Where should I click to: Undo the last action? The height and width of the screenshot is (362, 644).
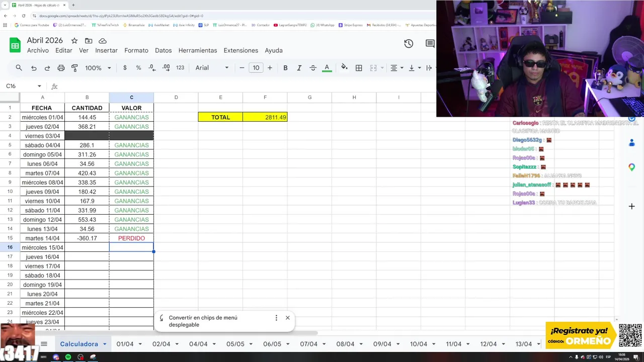tap(34, 68)
